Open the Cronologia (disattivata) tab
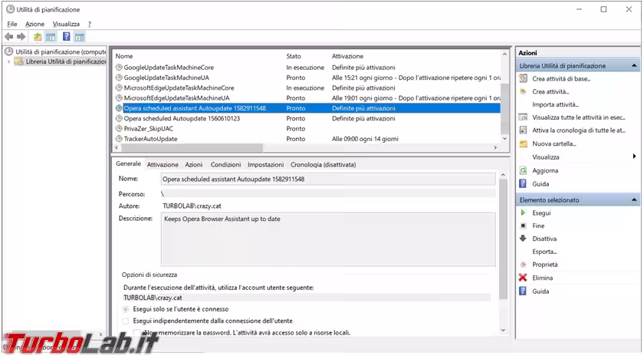 pos(324,164)
